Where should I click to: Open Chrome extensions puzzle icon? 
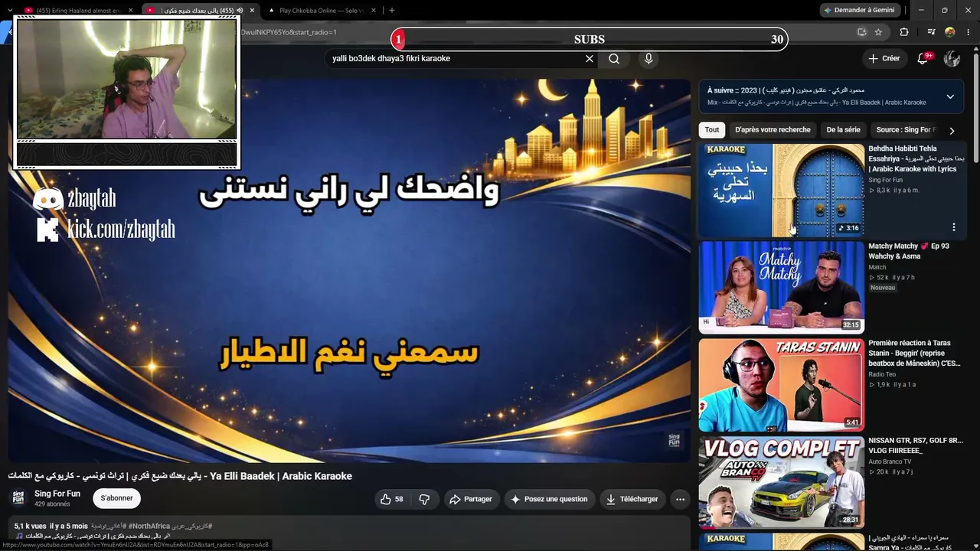pyautogui.click(x=904, y=32)
